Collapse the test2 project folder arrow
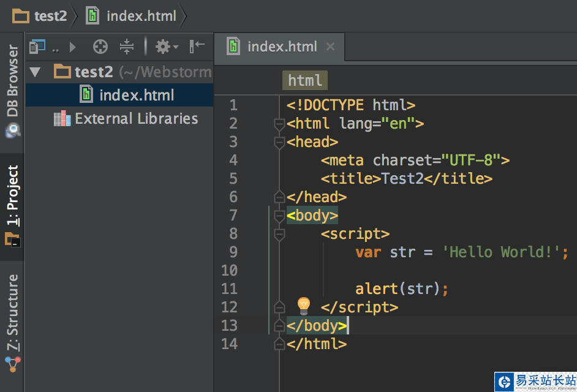 tap(36, 72)
